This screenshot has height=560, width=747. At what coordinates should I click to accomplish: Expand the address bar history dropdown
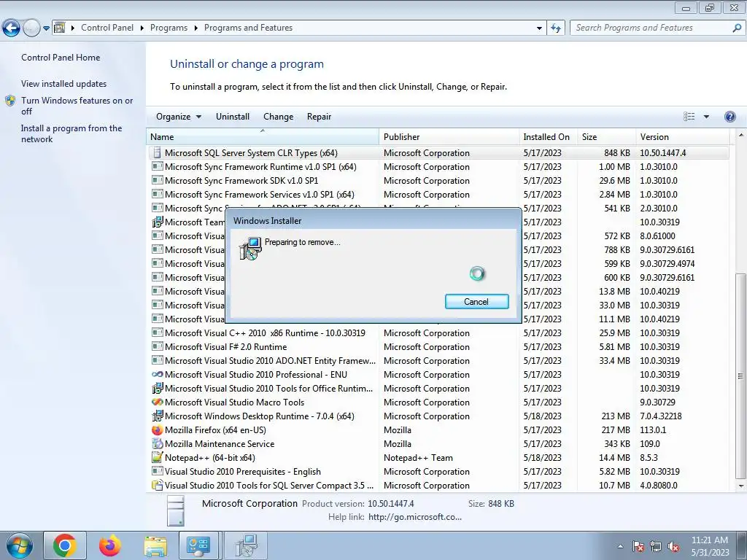click(539, 28)
